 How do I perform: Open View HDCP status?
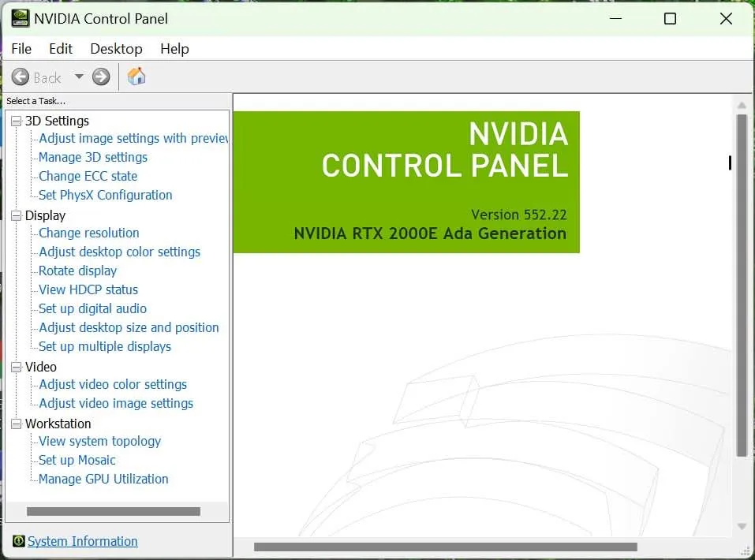[x=88, y=289]
